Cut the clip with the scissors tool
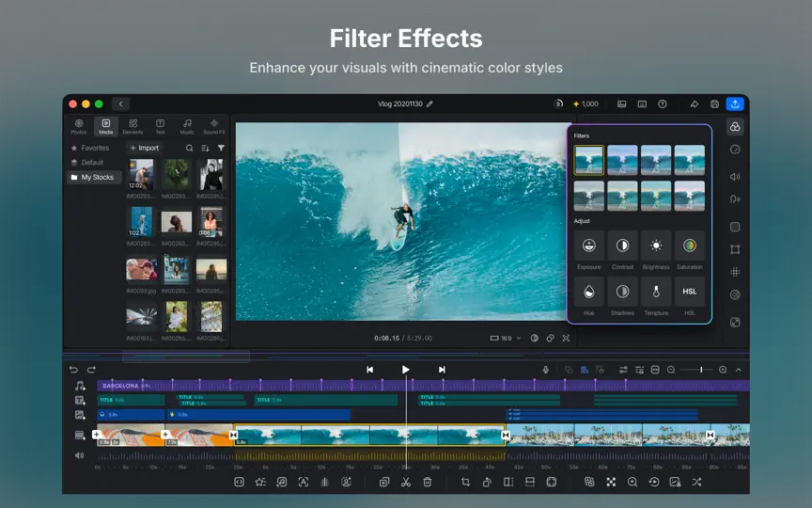Screen dimensions: 812x508 coord(405,482)
